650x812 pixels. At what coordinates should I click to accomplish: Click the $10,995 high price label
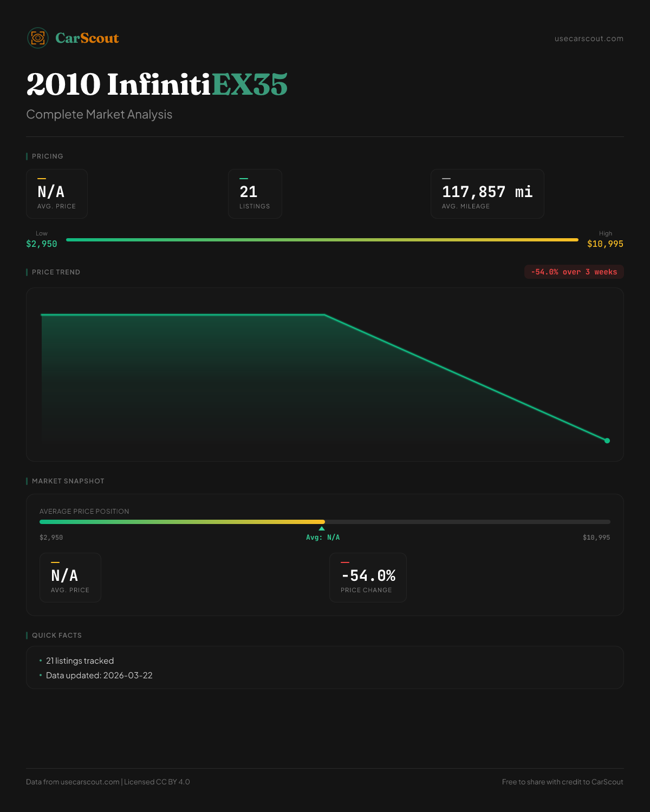pyautogui.click(x=605, y=244)
